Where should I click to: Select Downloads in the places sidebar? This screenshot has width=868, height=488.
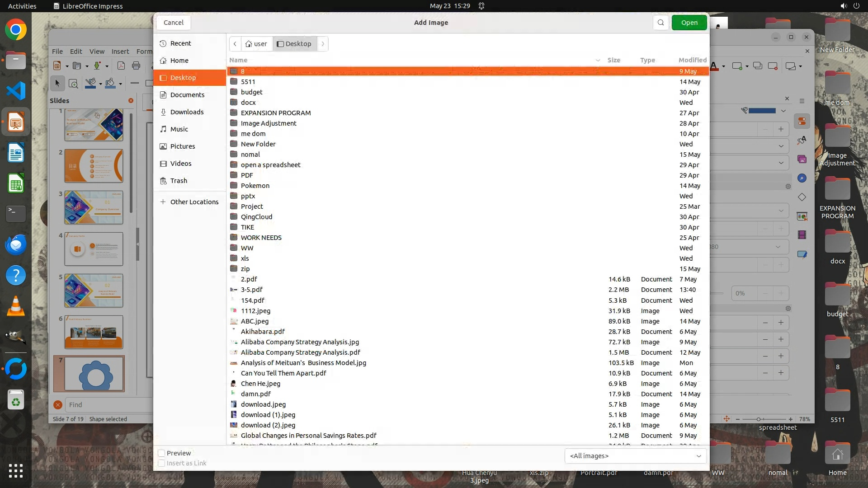(187, 112)
